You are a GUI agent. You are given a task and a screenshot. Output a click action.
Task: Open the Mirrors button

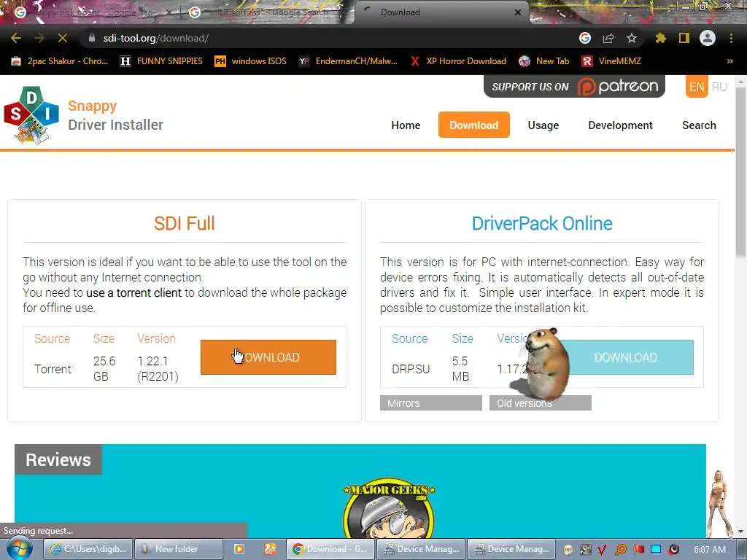point(431,402)
